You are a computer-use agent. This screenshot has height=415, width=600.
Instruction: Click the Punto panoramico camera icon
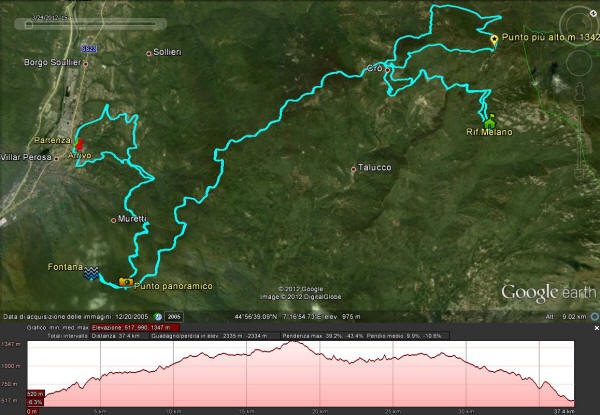pyautogui.click(x=126, y=283)
